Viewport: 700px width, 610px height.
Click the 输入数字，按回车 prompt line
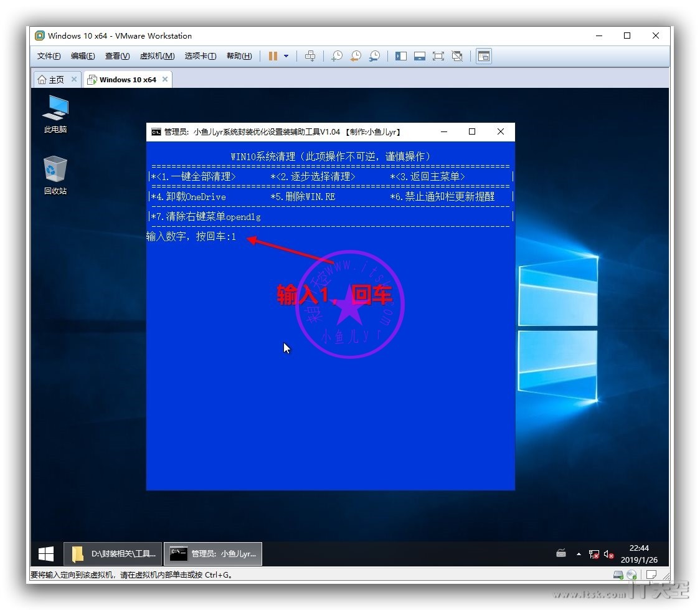click(191, 236)
